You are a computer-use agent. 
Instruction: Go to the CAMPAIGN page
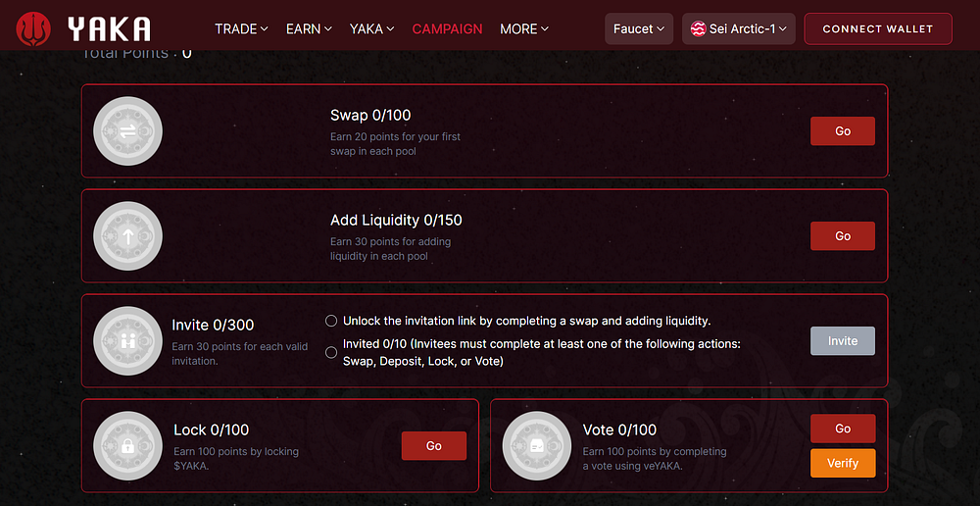pos(447,28)
